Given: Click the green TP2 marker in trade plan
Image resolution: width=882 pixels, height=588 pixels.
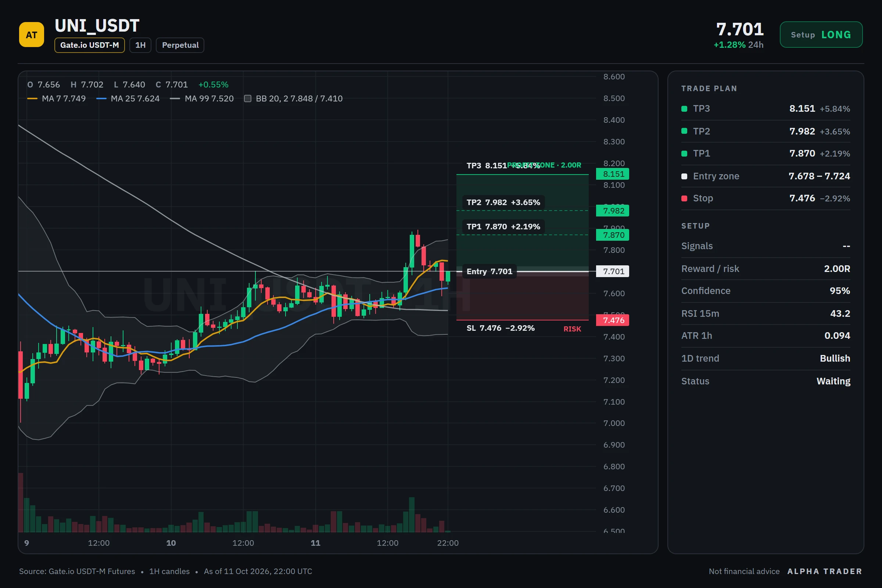Looking at the screenshot, I should click(x=684, y=131).
